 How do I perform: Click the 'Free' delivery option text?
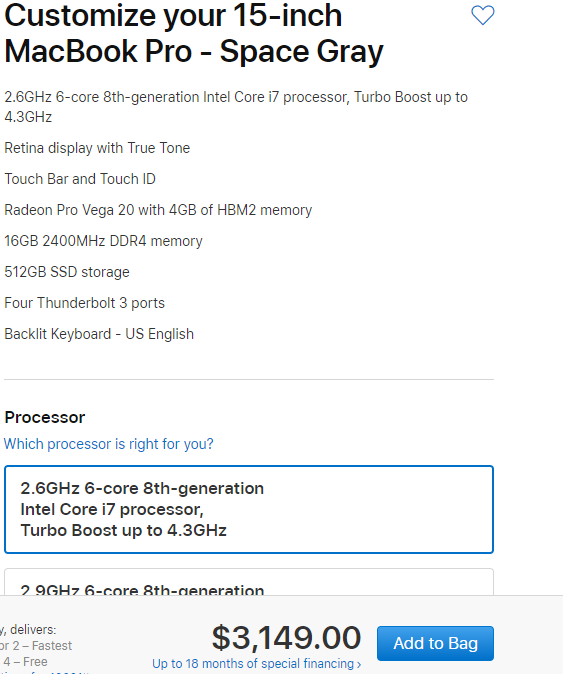click(x=35, y=662)
